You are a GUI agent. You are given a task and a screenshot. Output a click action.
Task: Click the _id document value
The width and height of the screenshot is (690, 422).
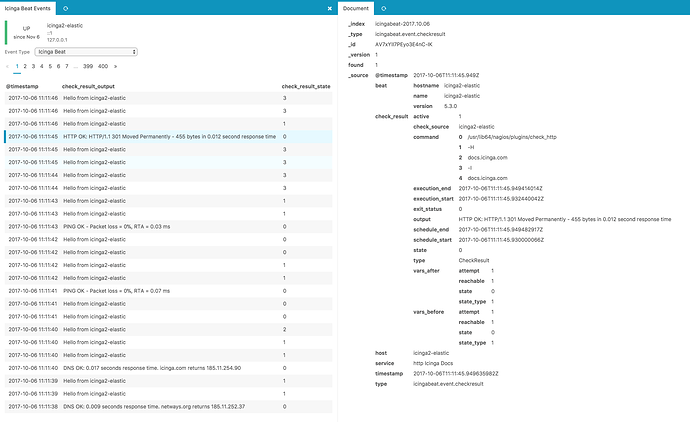pyautogui.click(x=404, y=44)
